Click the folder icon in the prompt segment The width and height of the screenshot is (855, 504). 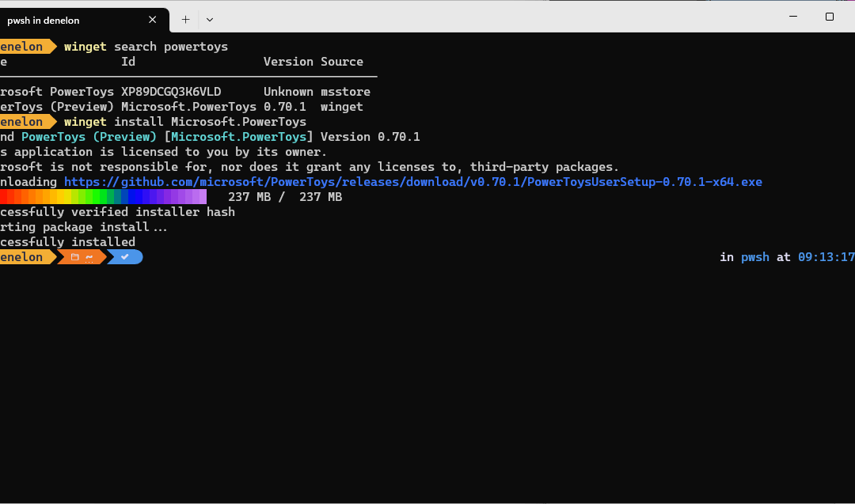click(74, 256)
